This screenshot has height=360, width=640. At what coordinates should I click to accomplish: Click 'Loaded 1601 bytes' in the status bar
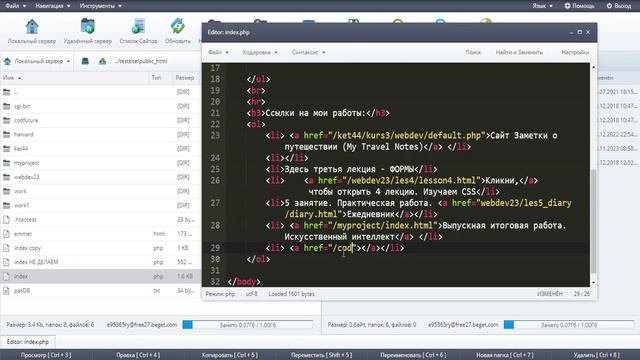click(x=291, y=294)
